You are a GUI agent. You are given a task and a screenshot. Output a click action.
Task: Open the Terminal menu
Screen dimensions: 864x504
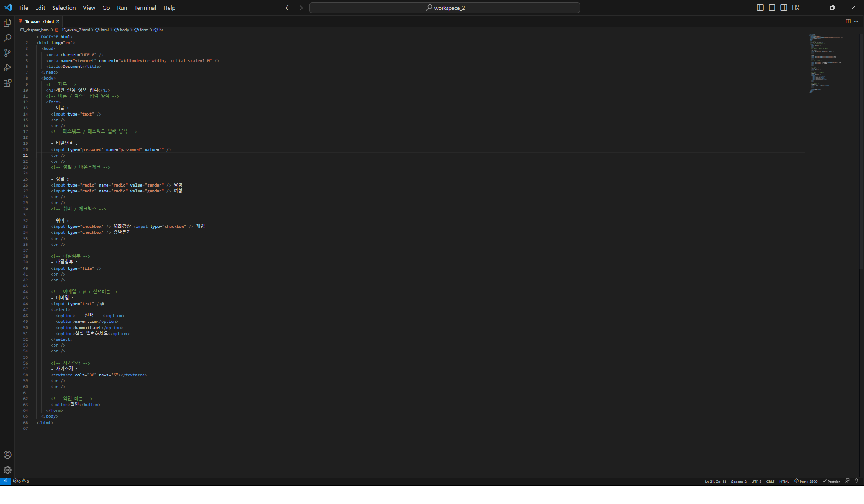point(145,8)
